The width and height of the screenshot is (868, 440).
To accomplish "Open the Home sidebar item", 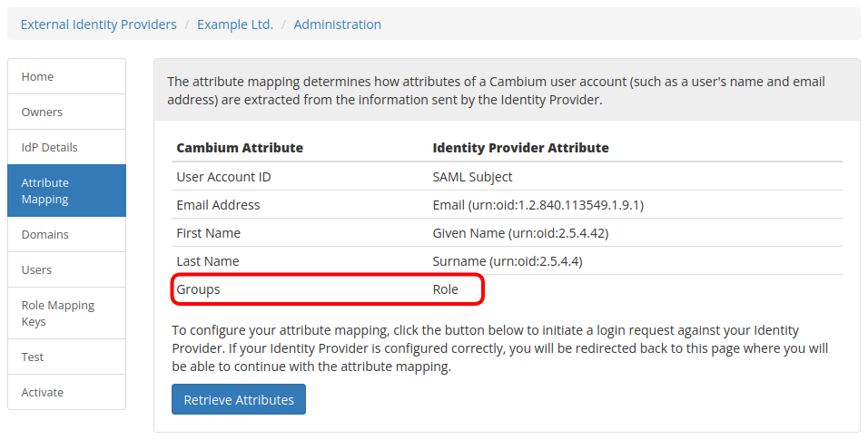I will [66, 77].
